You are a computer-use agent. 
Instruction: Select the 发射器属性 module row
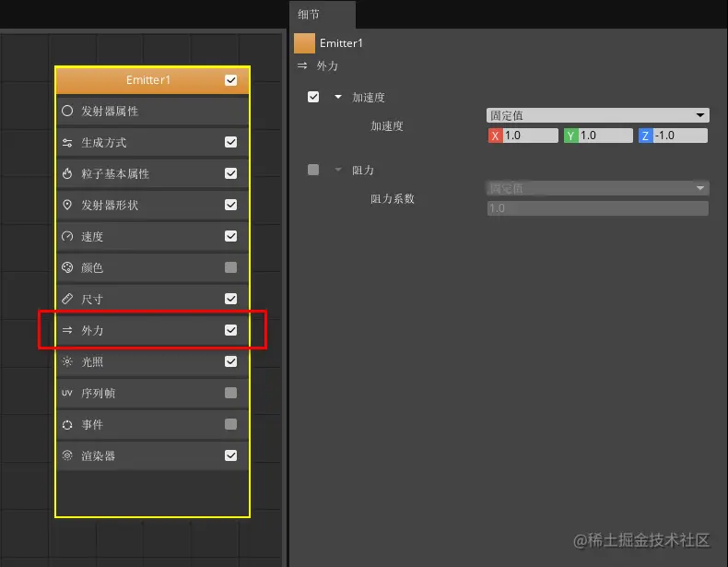point(152,111)
